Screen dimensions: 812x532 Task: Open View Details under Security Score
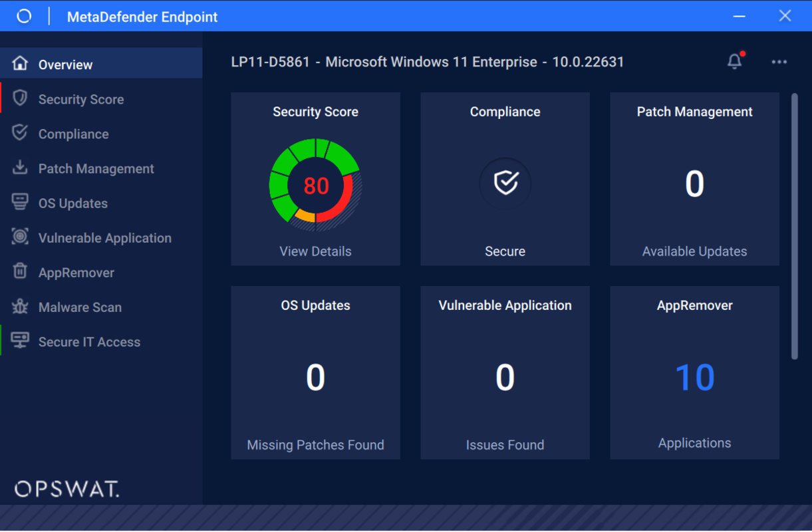pyautogui.click(x=315, y=251)
